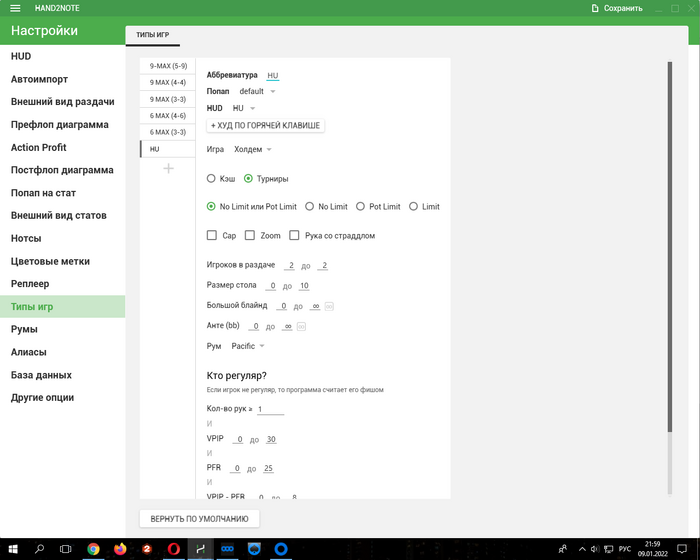Open Opera browser from taskbar
700x560 pixels.
(174, 549)
